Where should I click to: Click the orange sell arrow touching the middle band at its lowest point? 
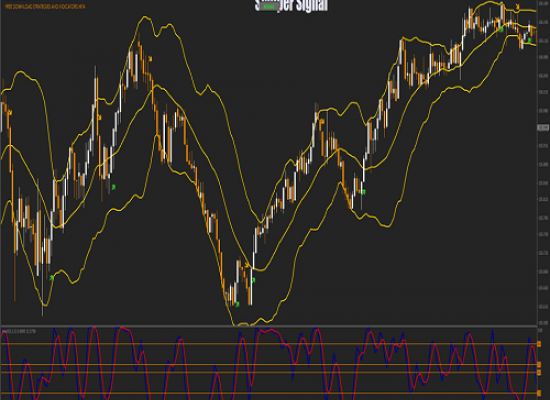click(x=247, y=265)
